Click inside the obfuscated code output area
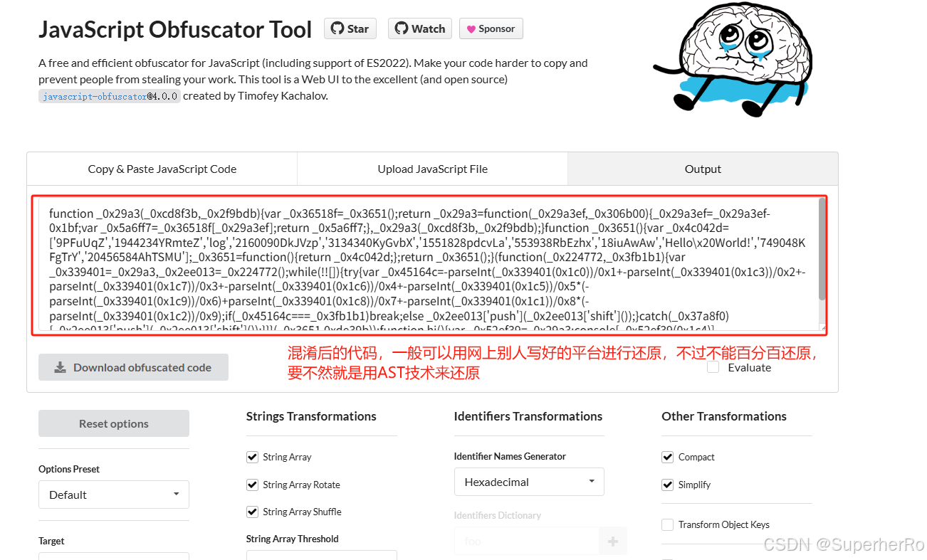The width and height of the screenshot is (927, 560). [427, 265]
